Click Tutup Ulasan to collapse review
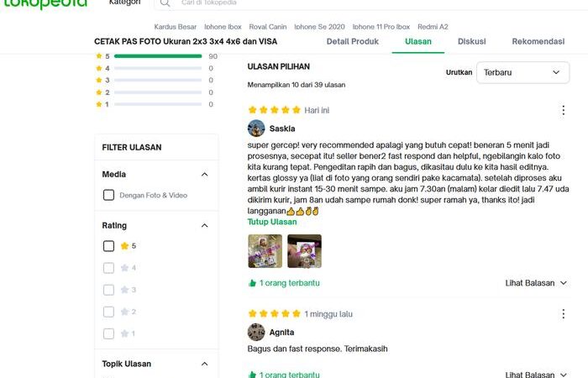 click(272, 222)
